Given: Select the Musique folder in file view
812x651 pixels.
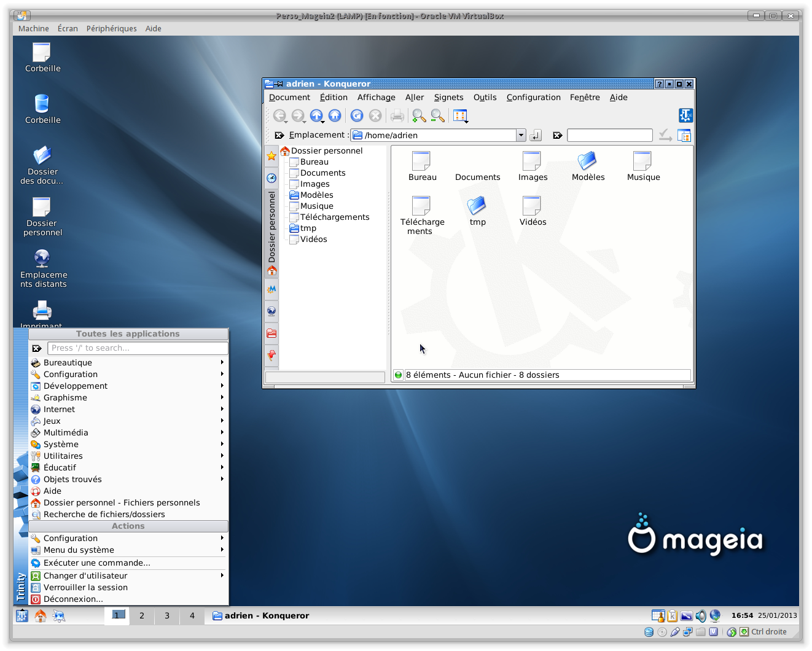Looking at the screenshot, I should [643, 166].
